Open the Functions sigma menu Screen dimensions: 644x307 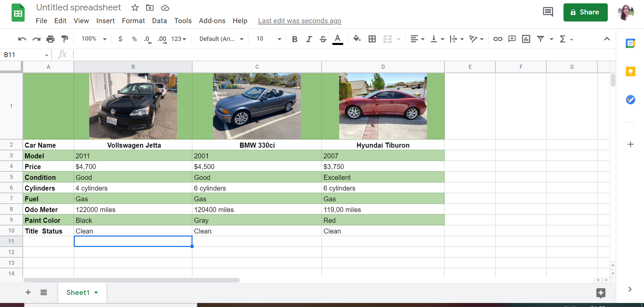(566, 39)
